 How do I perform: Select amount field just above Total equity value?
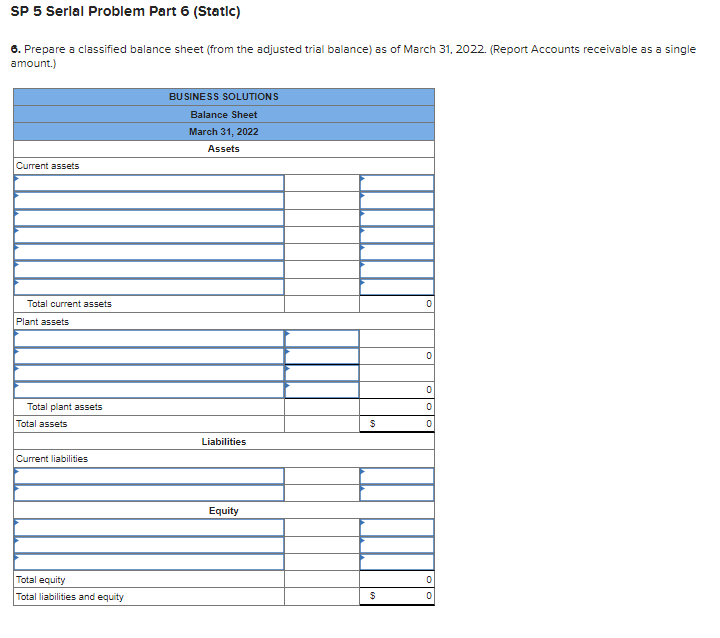tap(397, 562)
